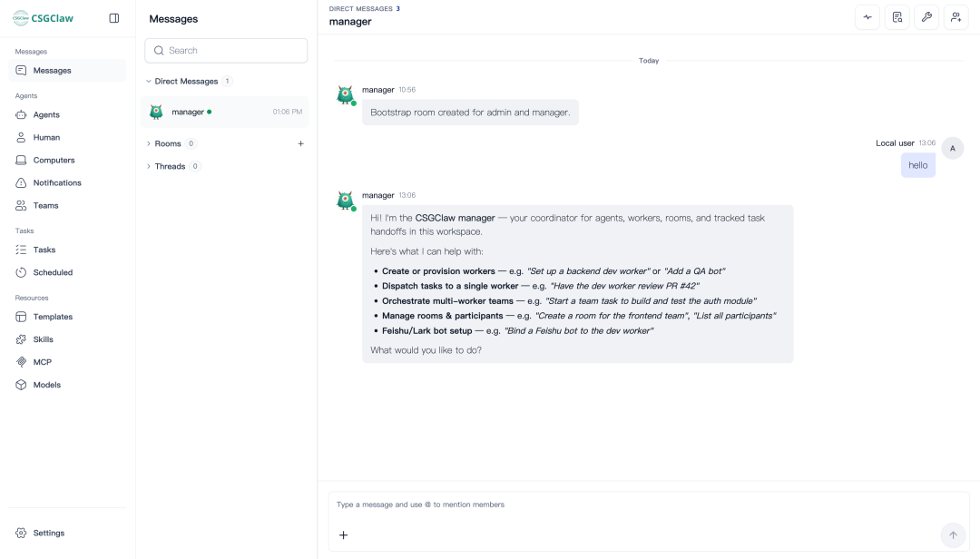Open the activity pulse icon in header
Screen dimensions: 980x559
867,17
